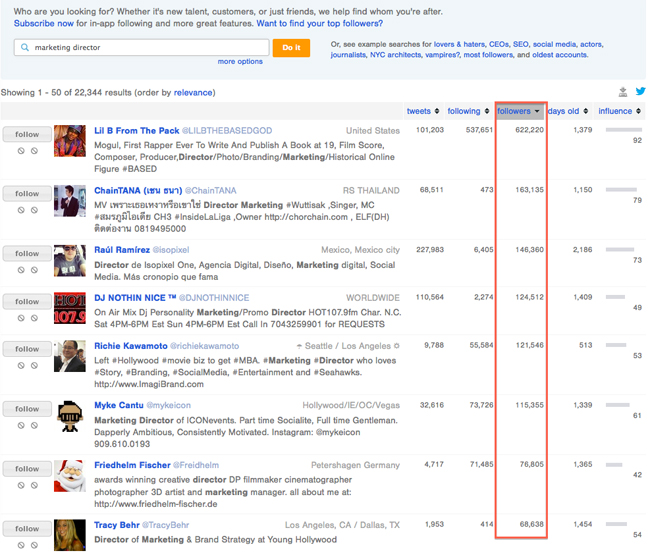
Task: Sort results by days old column
Action: point(568,111)
